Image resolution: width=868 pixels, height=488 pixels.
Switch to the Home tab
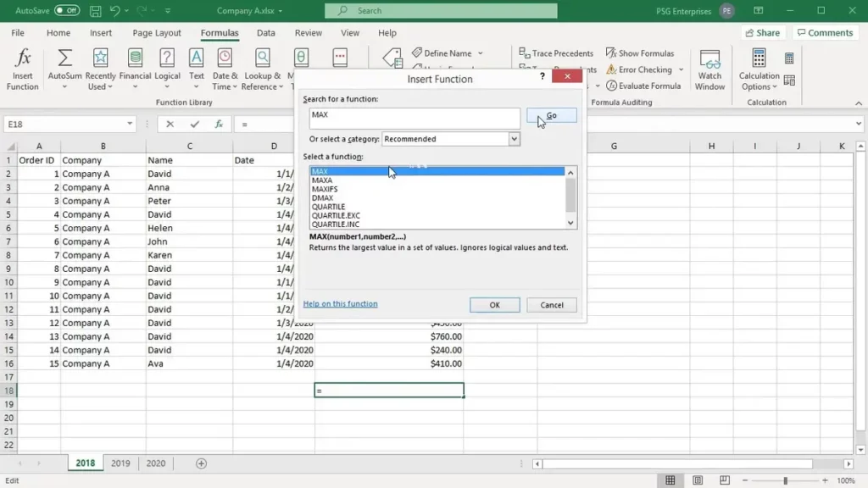pyautogui.click(x=58, y=33)
